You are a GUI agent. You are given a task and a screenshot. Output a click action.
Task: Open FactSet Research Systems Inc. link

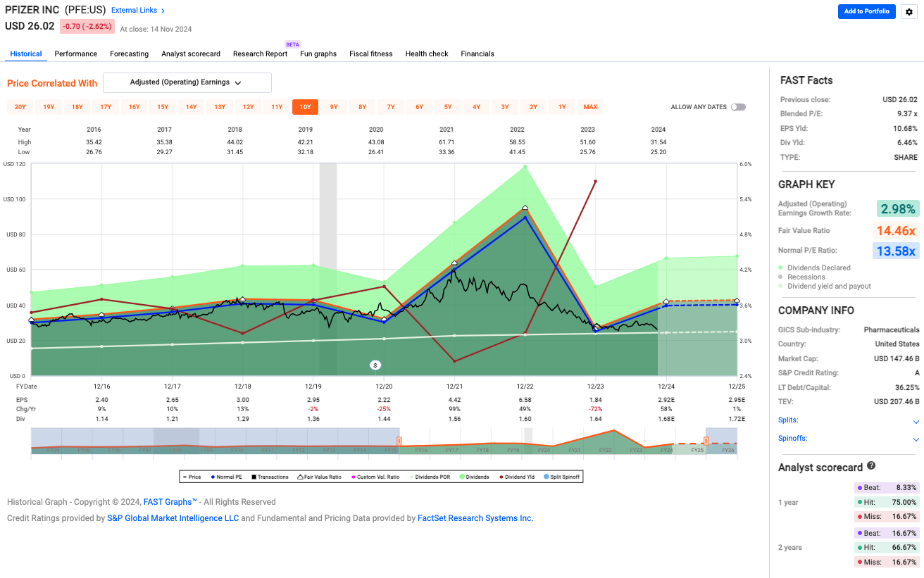[475, 518]
